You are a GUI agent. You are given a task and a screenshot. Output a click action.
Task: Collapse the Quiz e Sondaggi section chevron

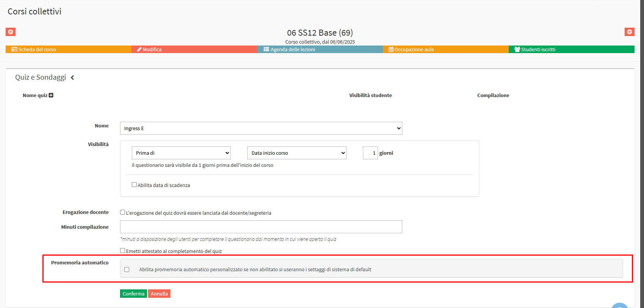click(x=72, y=77)
